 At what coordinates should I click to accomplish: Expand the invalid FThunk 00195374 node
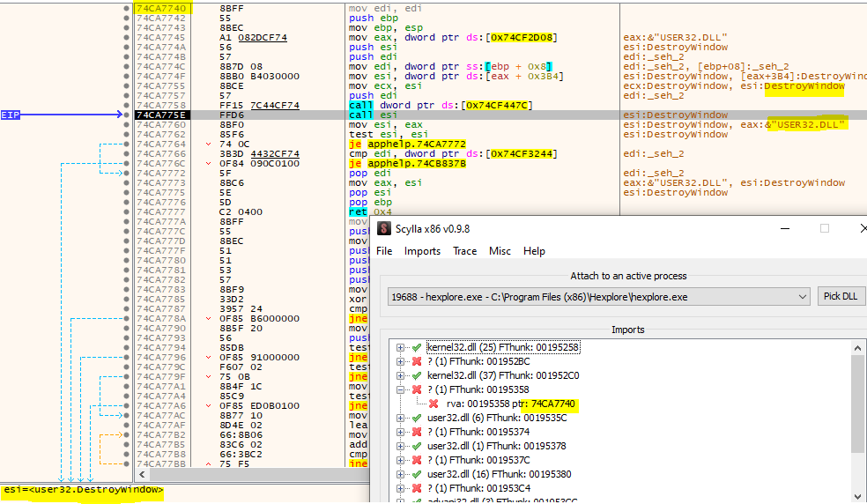pyautogui.click(x=400, y=432)
